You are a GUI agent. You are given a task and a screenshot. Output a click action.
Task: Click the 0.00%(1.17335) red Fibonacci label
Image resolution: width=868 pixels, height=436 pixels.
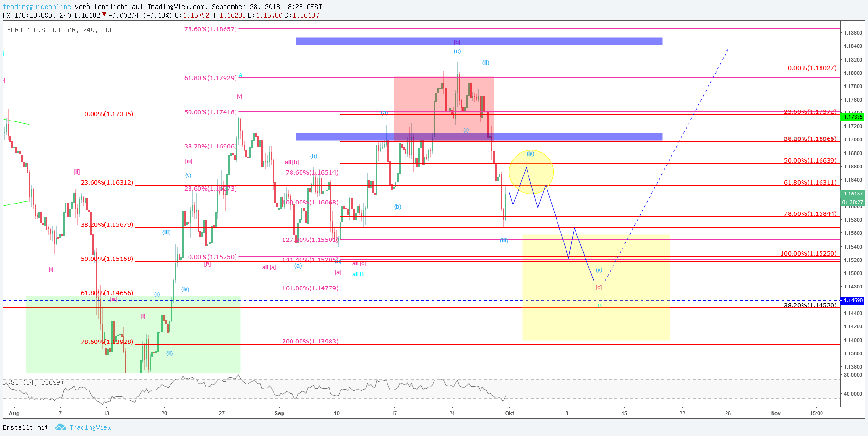(109, 114)
